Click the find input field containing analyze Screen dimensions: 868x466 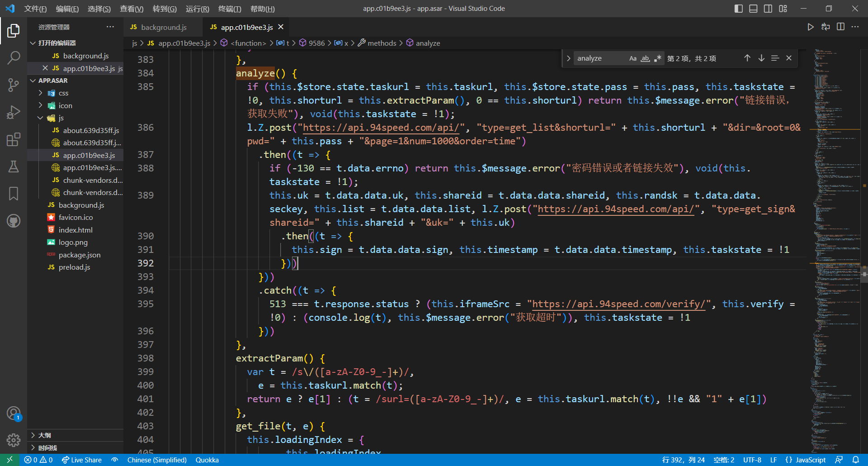point(599,58)
